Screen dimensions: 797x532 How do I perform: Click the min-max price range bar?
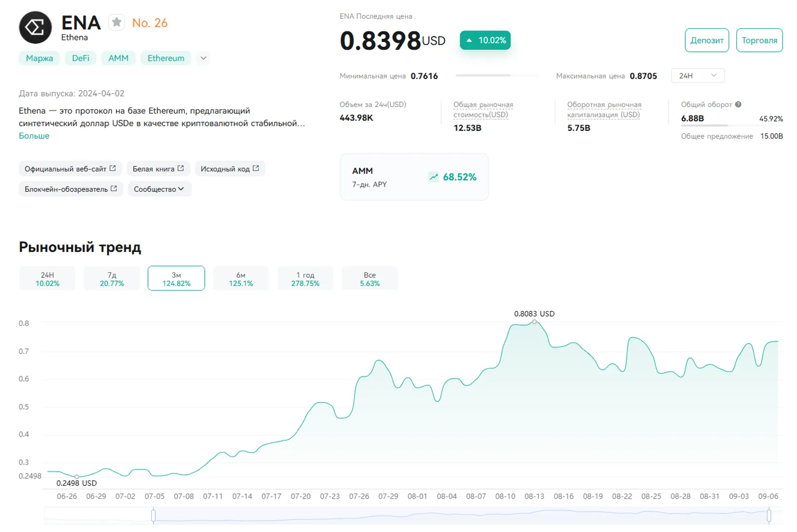pos(497,76)
